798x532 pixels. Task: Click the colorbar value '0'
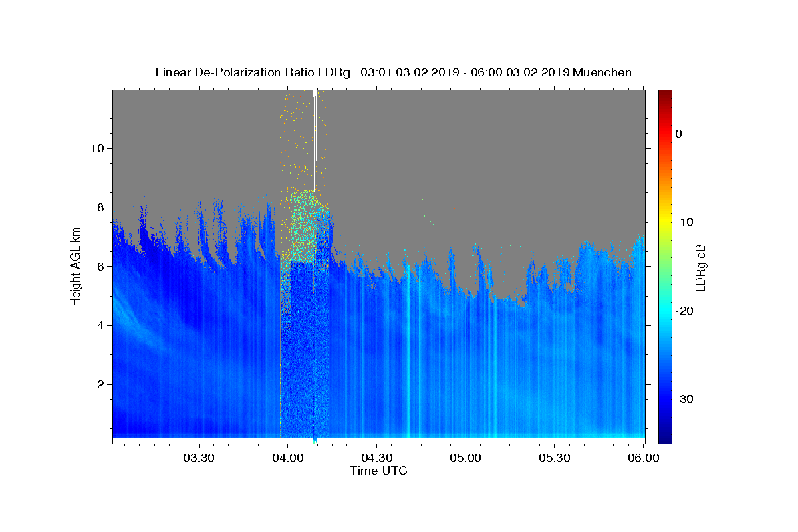(x=679, y=134)
